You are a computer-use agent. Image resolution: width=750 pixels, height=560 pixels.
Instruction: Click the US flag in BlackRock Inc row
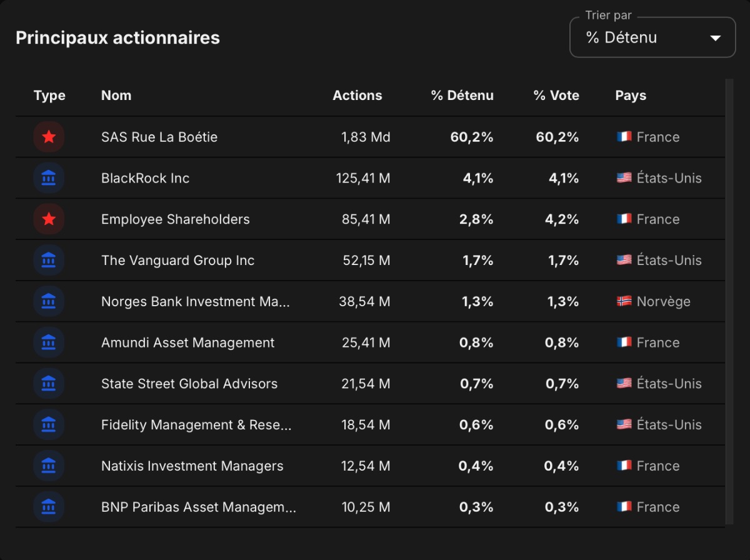tap(624, 178)
